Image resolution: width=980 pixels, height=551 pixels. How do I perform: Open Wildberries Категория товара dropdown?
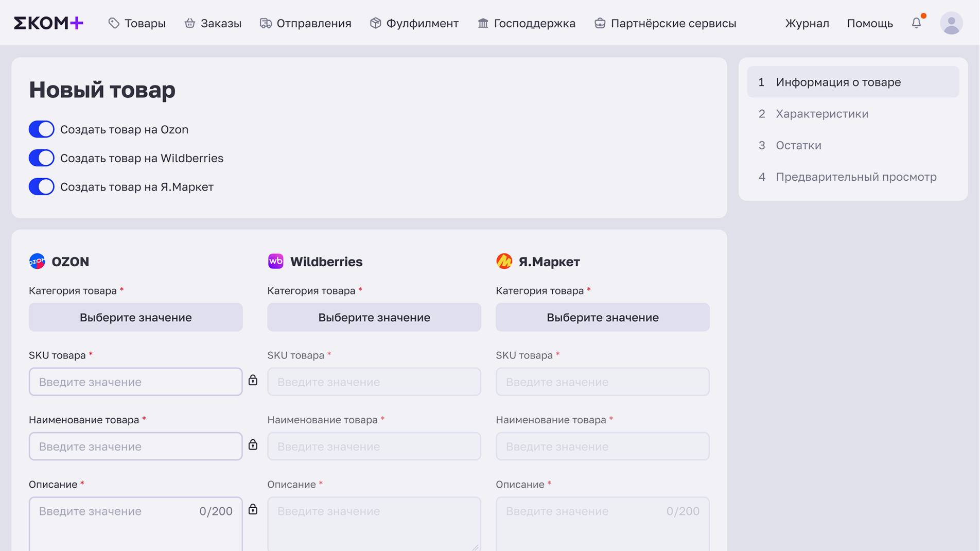pyautogui.click(x=374, y=317)
